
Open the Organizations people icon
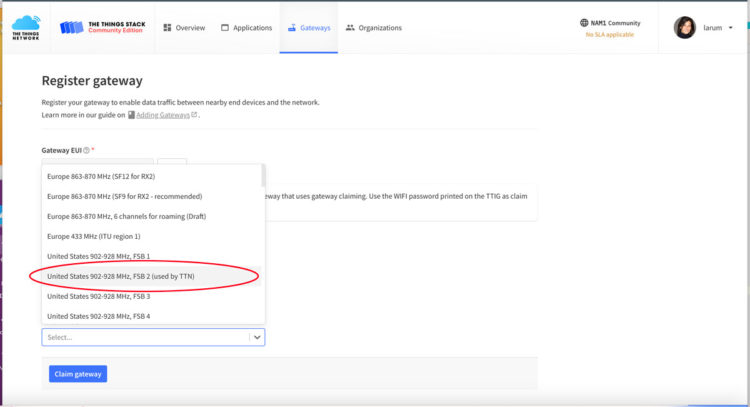350,28
